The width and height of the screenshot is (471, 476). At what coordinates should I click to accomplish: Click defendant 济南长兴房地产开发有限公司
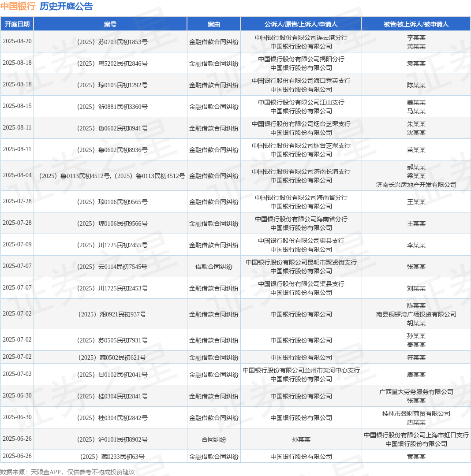416,185
